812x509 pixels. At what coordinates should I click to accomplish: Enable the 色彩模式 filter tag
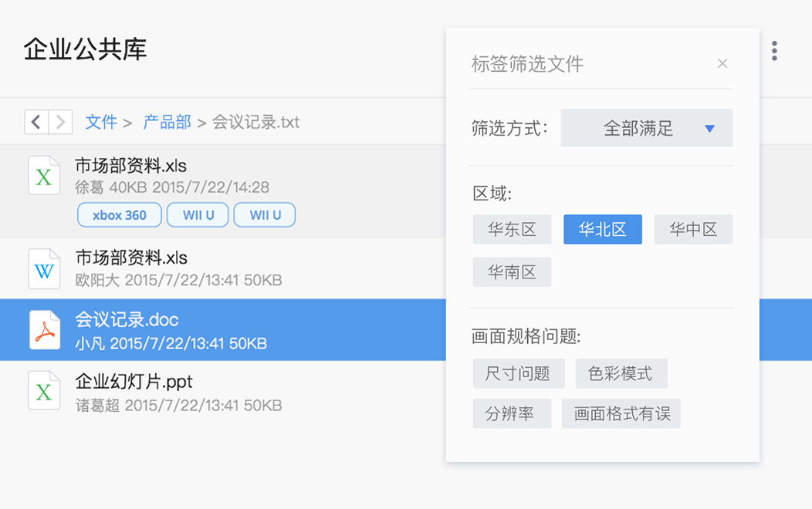[x=621, y=374]
